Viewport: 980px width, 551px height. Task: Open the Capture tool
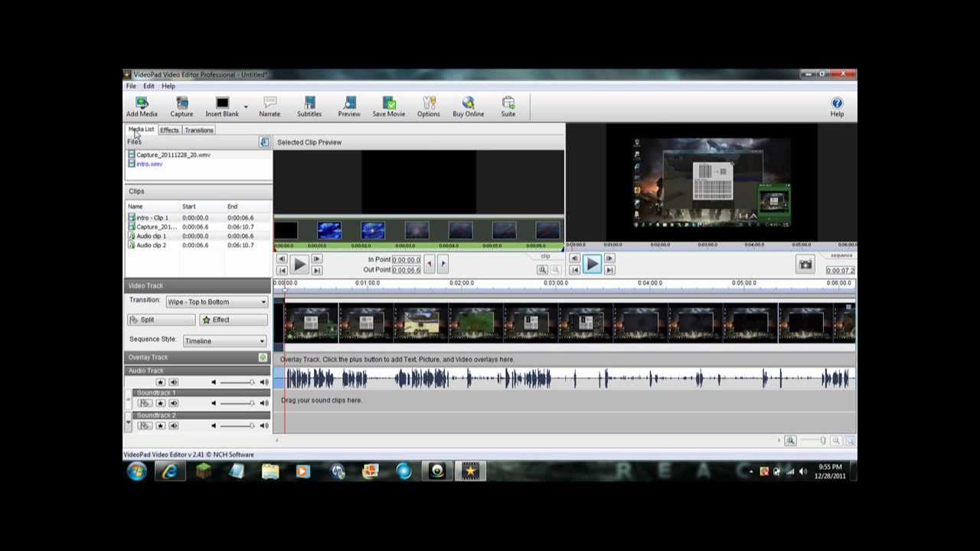[x=181, y=106]
